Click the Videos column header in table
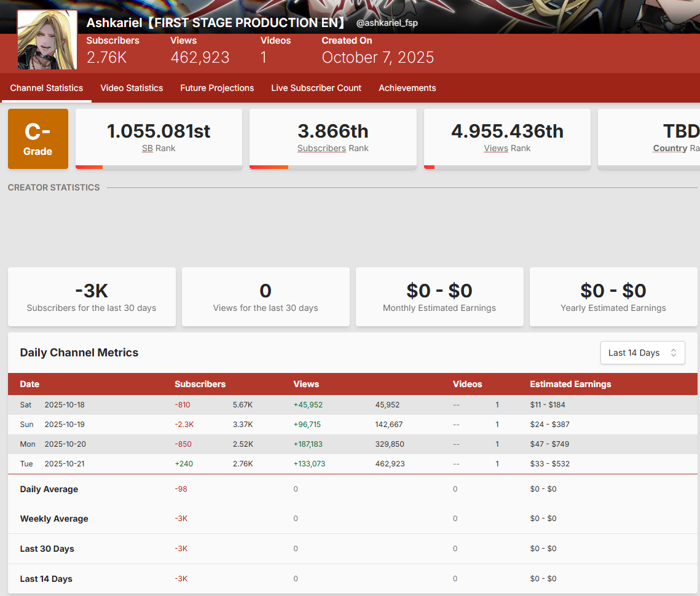Screen dimensions: 700x596 pos(468,385)
